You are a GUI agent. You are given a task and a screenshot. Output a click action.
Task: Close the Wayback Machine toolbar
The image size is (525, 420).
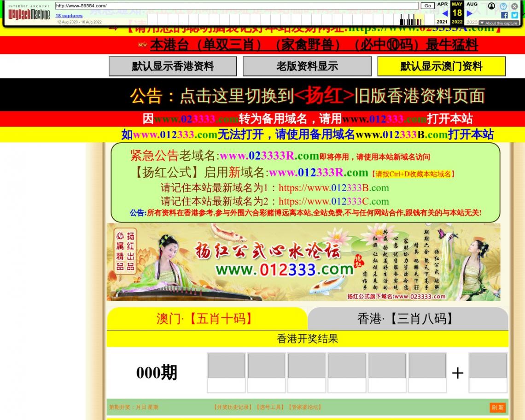[514, 6]
